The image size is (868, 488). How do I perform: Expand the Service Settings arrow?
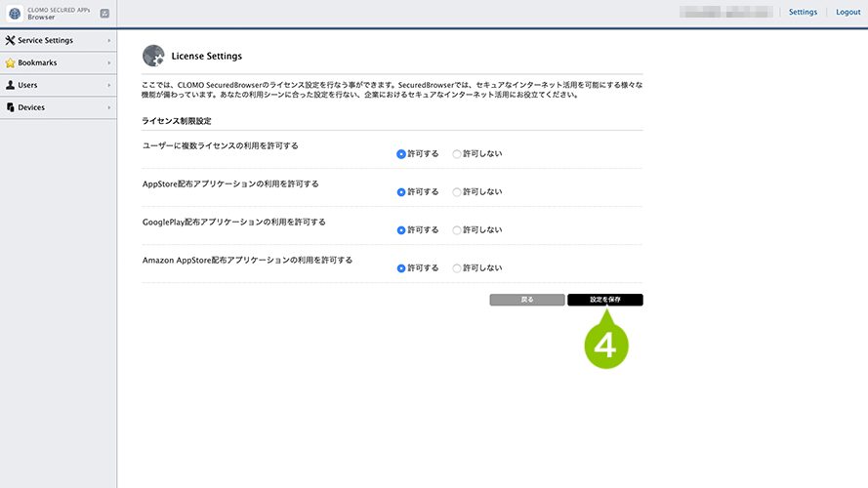click(x=109, y=40)
